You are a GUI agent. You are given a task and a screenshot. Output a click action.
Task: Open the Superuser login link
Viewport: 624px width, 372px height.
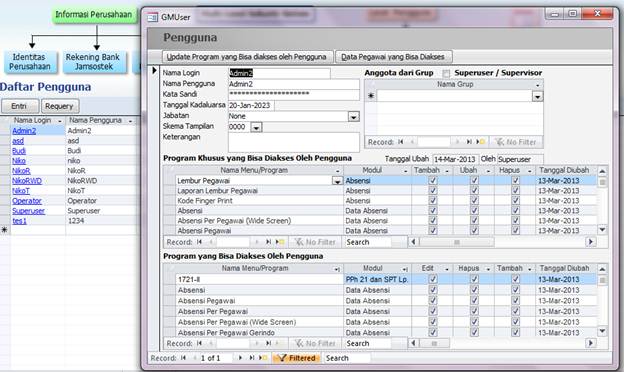[28, 211]
